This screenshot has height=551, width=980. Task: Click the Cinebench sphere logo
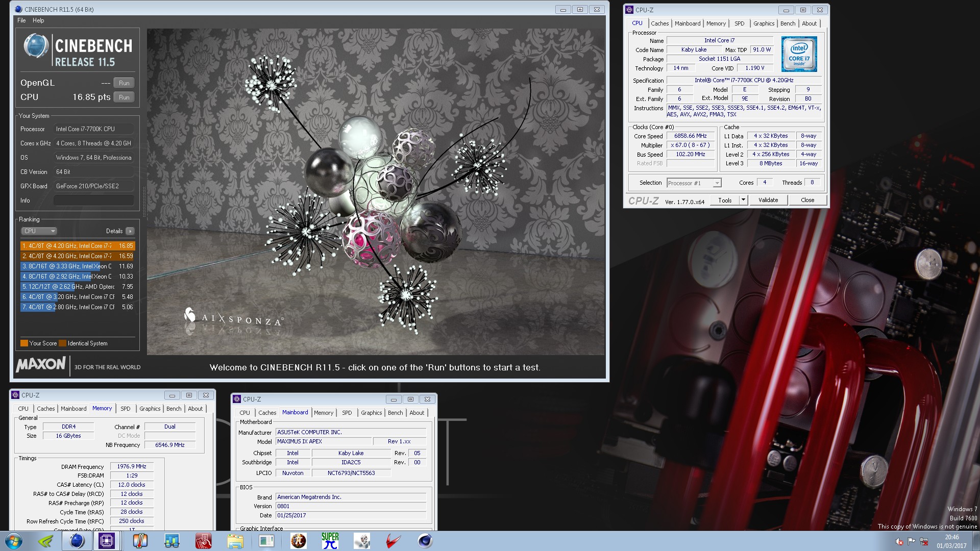click(x=36, y=46)
